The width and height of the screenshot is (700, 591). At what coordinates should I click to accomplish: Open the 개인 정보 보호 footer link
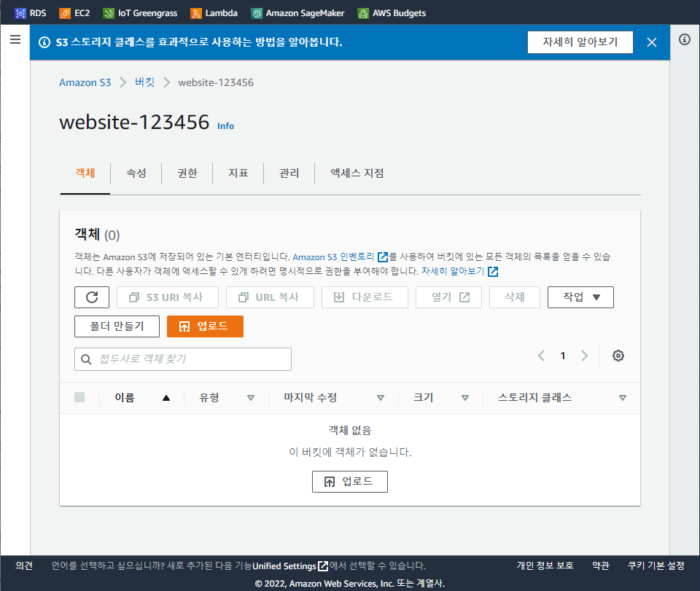545,565
